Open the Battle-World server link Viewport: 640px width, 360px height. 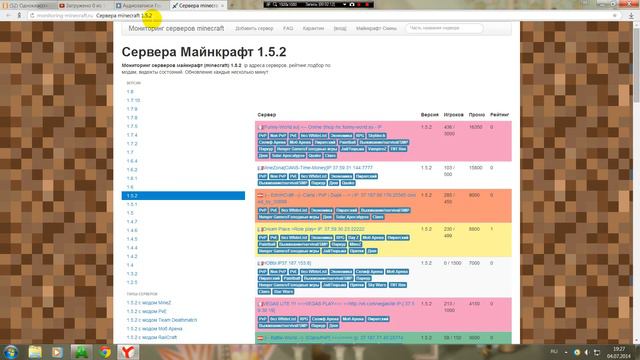pyautogui.click(x=333, y=338)
